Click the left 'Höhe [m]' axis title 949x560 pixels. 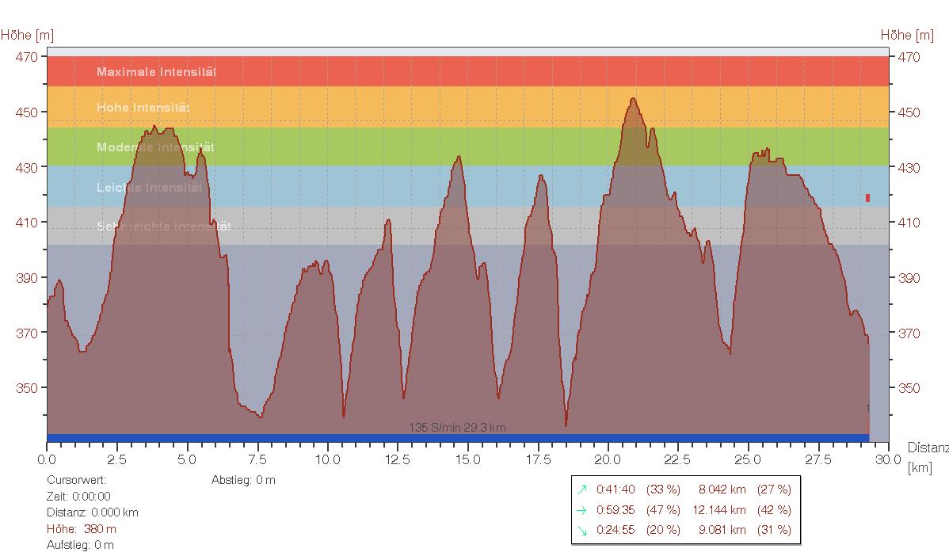[x=27, y=35]
